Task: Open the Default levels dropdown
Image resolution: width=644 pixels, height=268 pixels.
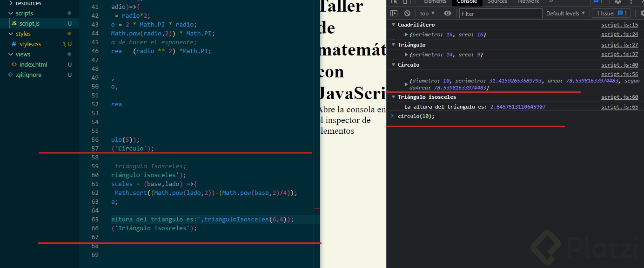Action: 565,14
